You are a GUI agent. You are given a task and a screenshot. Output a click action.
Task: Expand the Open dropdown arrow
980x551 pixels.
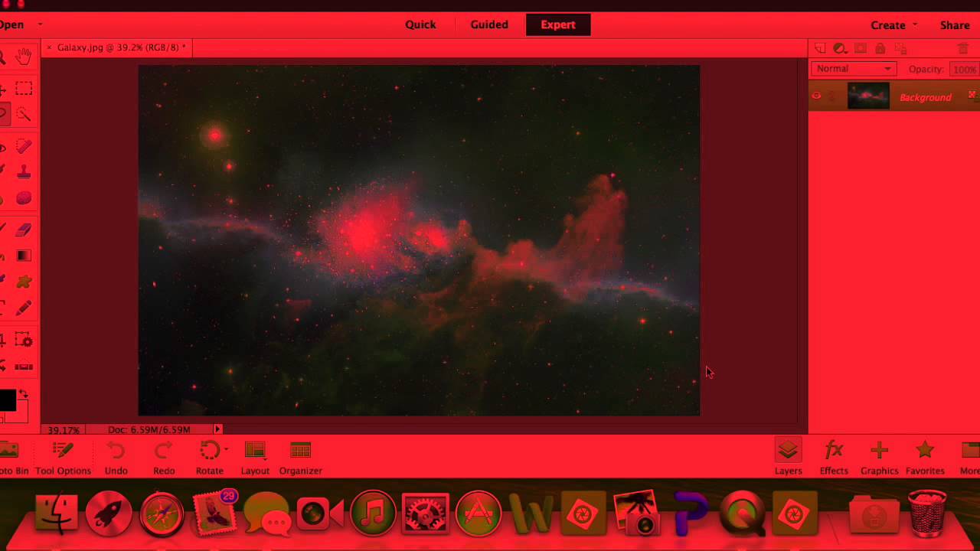click(x=40, y=24)
